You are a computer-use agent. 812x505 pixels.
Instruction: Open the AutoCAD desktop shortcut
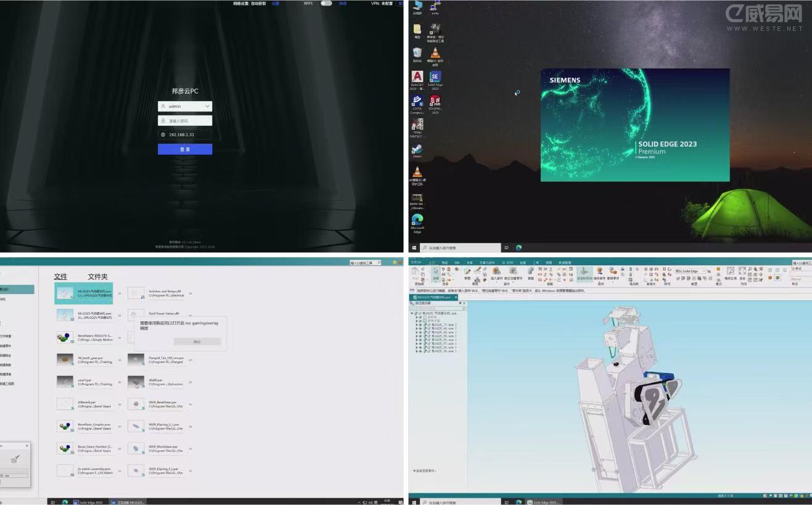click(417, 78)
